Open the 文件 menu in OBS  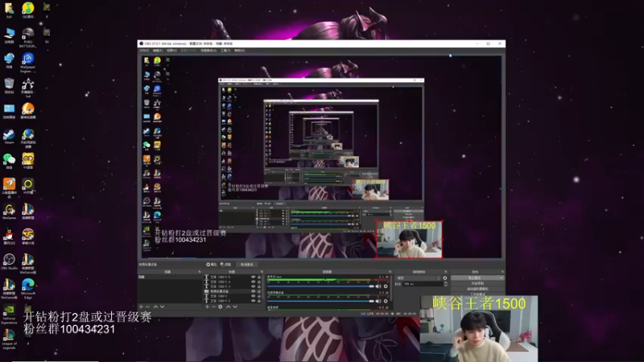coord(144,51)
